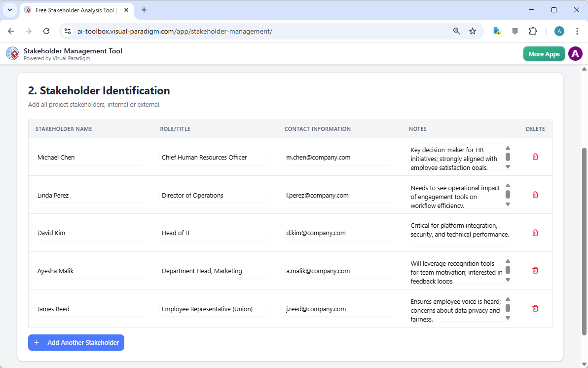Delete the Ayesha Malik stakeholder row
The width and height of the screenshot is (588, 368).
coord(535,270)
